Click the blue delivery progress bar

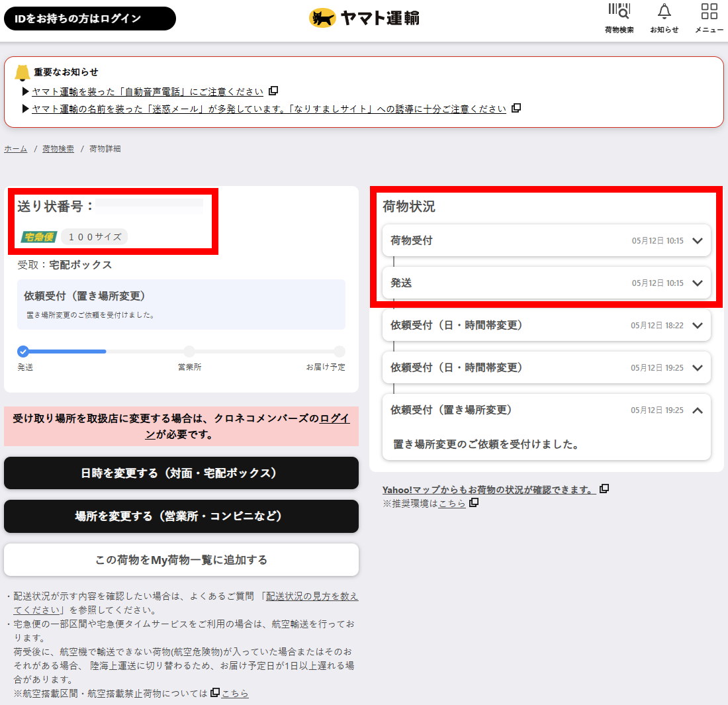68,352
